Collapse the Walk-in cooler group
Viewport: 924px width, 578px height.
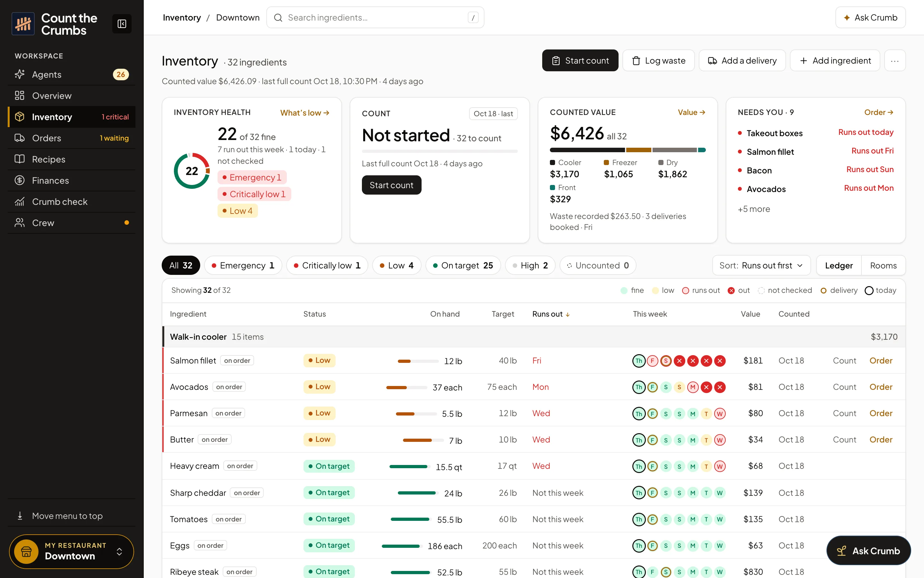534,337
